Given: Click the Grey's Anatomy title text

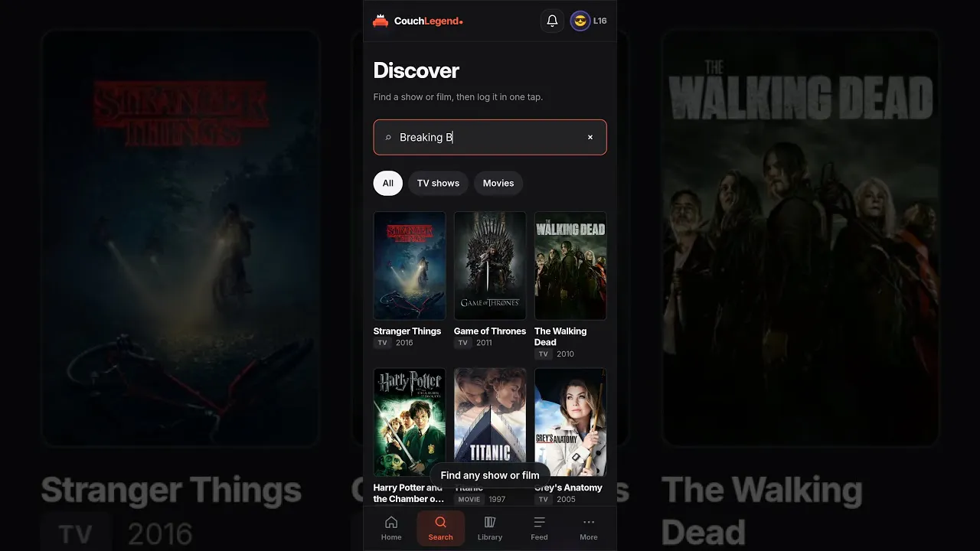Looking at the screenshot, I should pos(568,487).
